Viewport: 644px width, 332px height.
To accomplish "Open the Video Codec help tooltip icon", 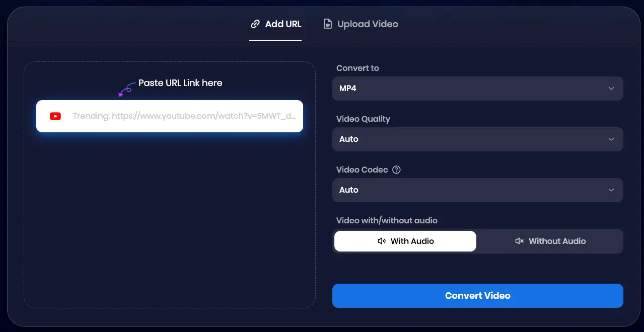I will [x=396, y=170].
